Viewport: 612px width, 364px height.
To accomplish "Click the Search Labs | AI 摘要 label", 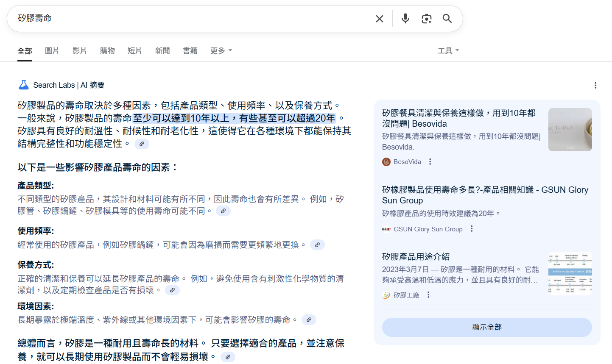I will (69, 85).
